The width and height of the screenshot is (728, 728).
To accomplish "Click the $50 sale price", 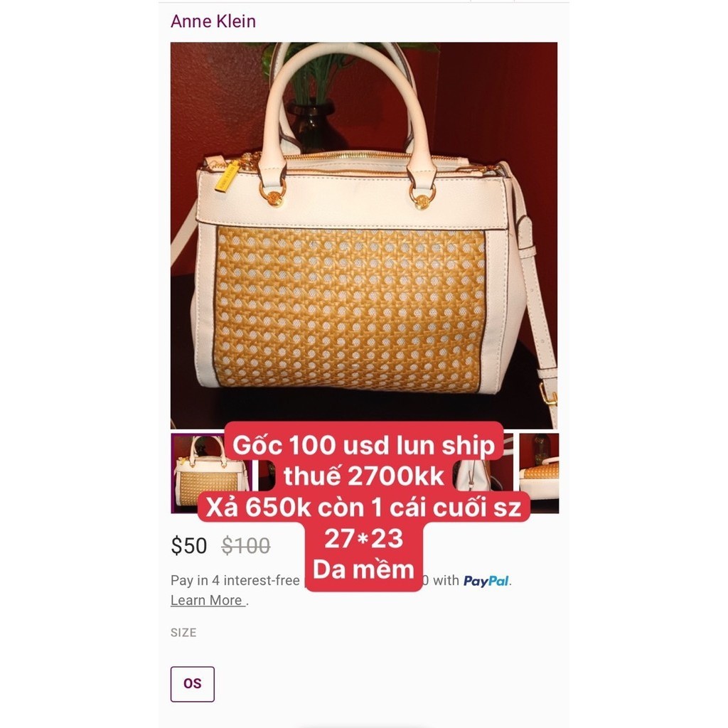I will coord(188,545).
